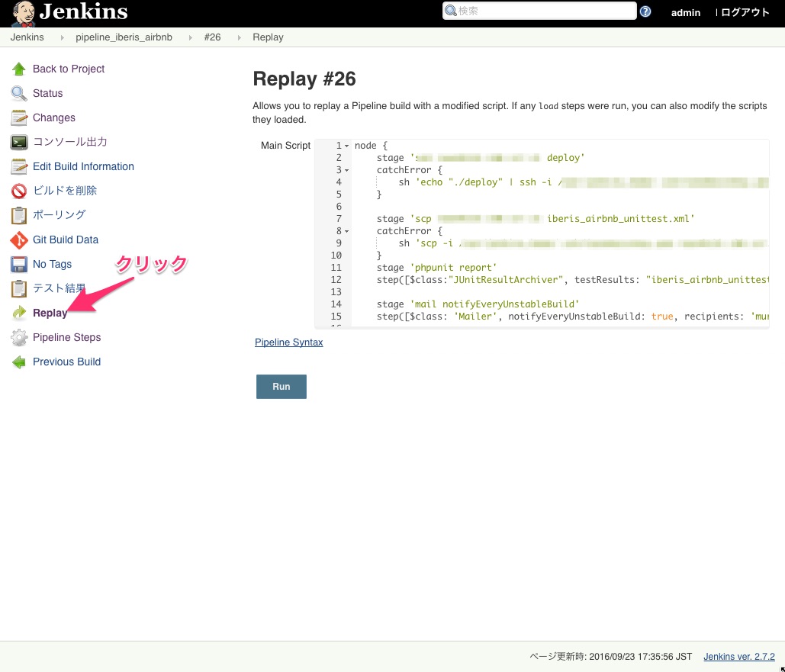
Task: Click the Back to Project up-arrow icon
Action: [x=19, y=69]
